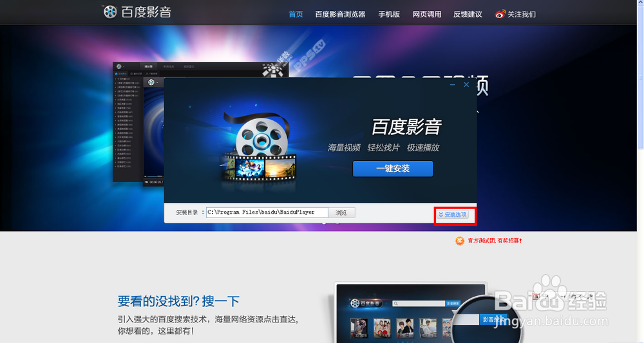Open the 反馈建议 nav item
The image size is (644, 343).
pos(468,14)
